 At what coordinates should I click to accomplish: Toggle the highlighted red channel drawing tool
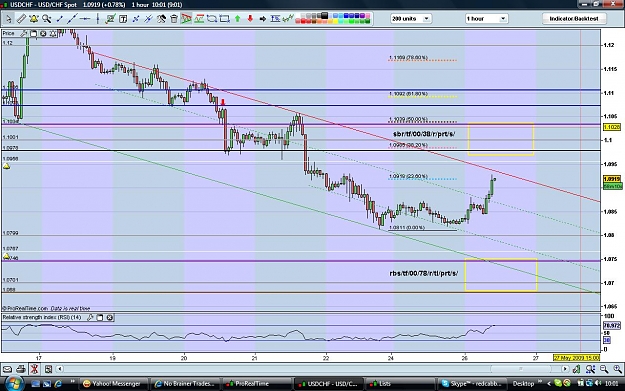(187, 18)
